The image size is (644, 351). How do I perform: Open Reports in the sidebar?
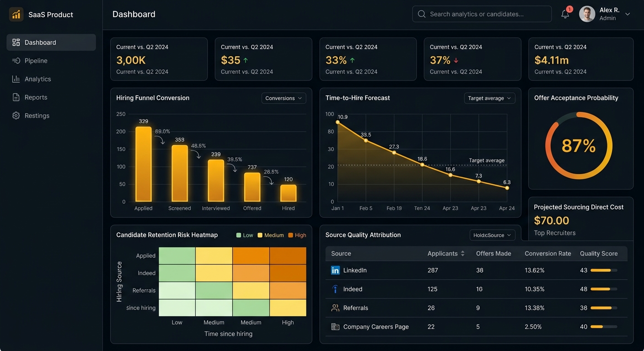(x=51, y=97)
